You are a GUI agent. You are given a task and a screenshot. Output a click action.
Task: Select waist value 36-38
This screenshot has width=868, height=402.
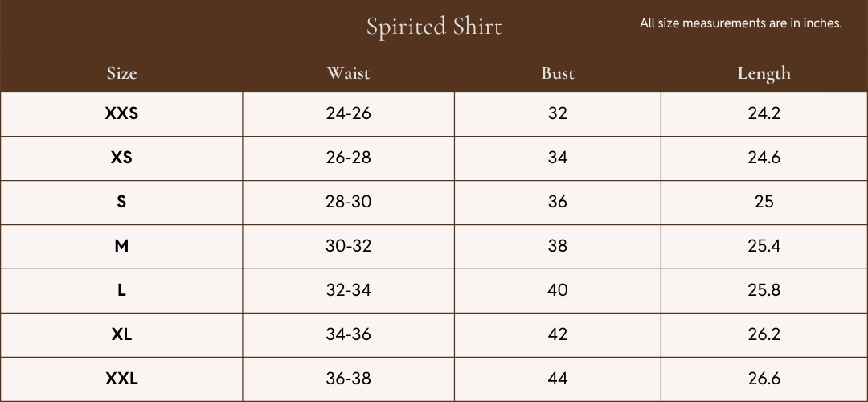click(x=348, y=379)
